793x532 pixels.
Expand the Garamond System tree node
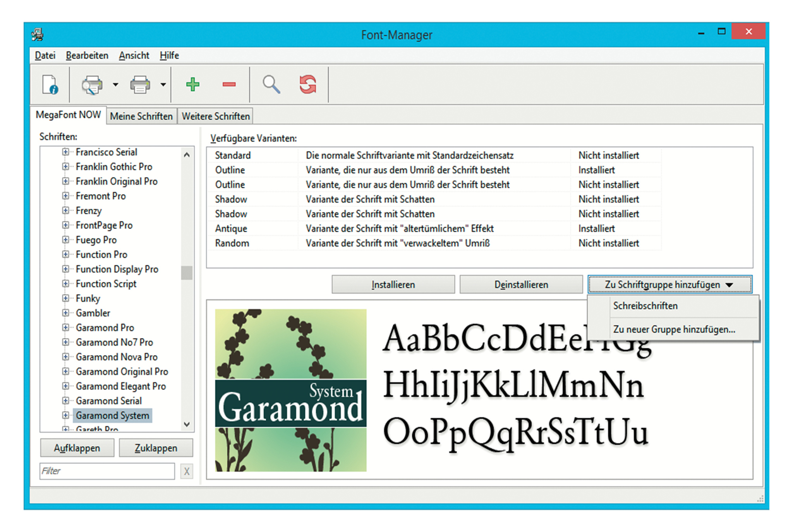[x=65, y=415]
